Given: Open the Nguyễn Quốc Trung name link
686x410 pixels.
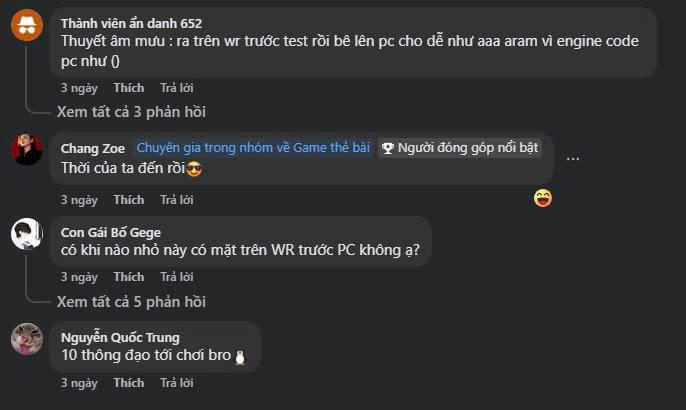Looking at the screenshot, I should point(120,337).
